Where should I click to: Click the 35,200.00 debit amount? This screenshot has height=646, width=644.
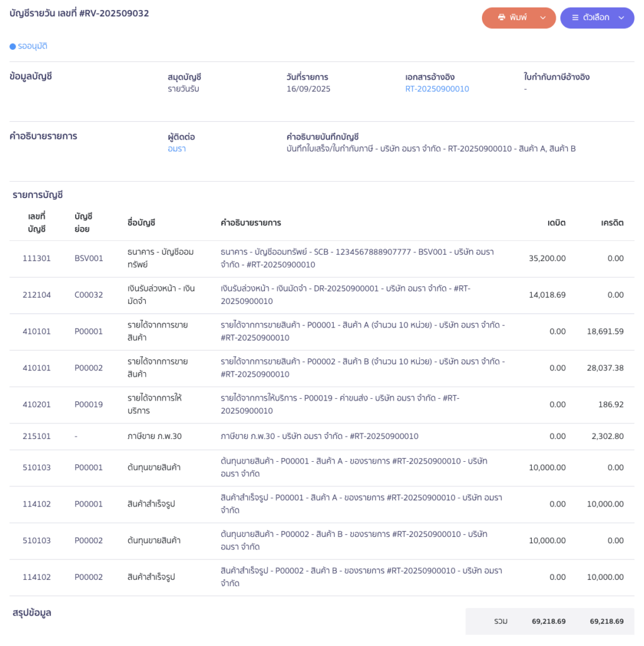[547, 259]
